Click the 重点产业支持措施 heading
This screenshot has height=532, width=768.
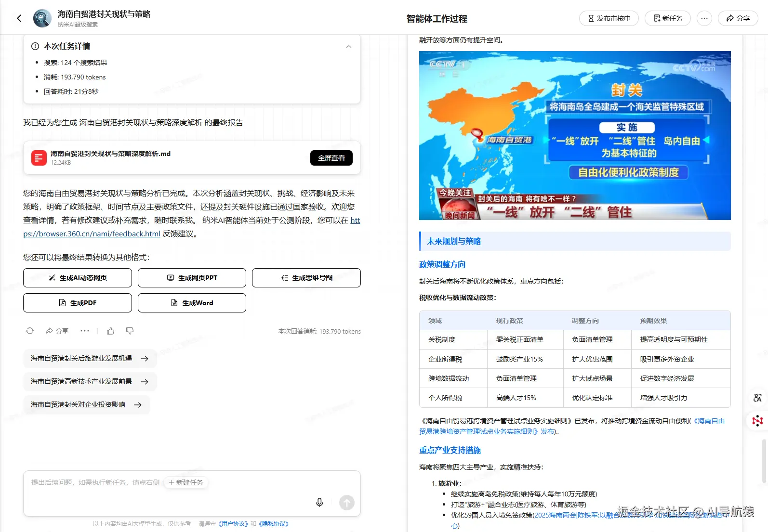click(x=450, y=450)
